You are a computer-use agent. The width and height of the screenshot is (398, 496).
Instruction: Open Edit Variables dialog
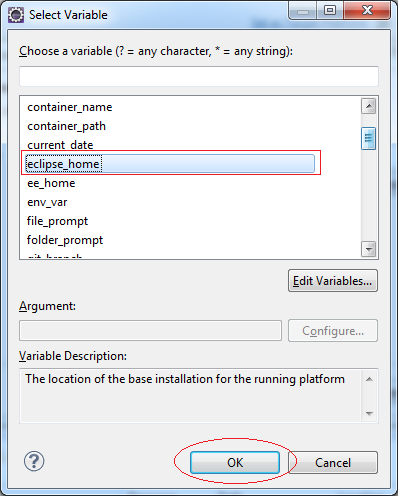click(x=333, y=281)
